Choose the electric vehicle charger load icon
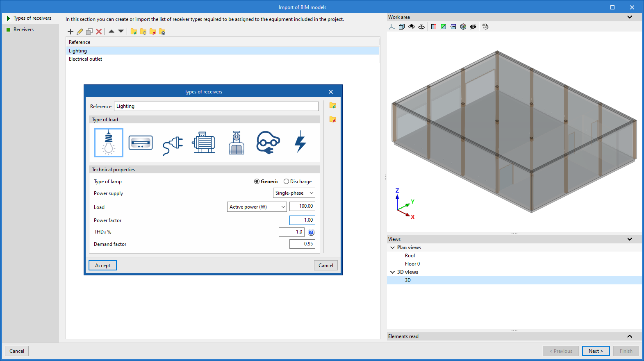644x361 pixels. click(268, 143)
